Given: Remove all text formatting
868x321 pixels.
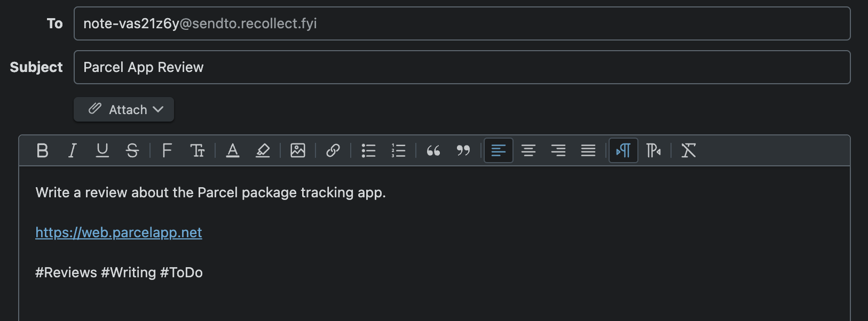Looking at the screenshot, I should click(689, 151).
